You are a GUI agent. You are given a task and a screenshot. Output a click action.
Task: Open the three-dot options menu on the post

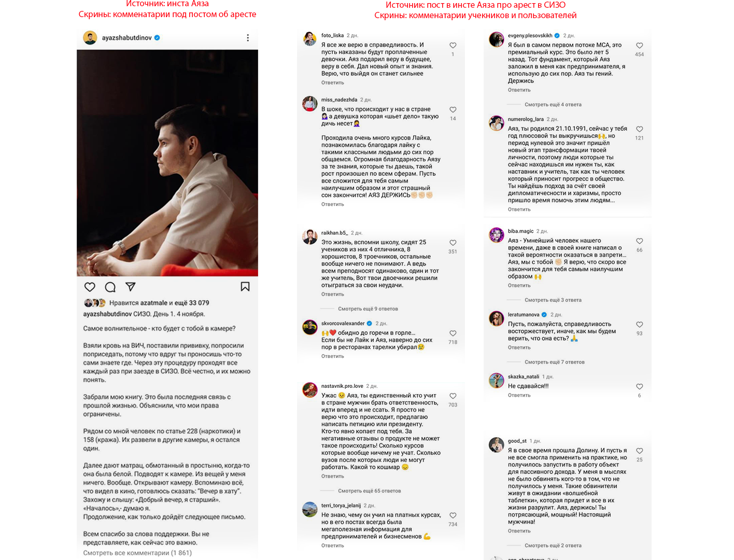[248, 38]
